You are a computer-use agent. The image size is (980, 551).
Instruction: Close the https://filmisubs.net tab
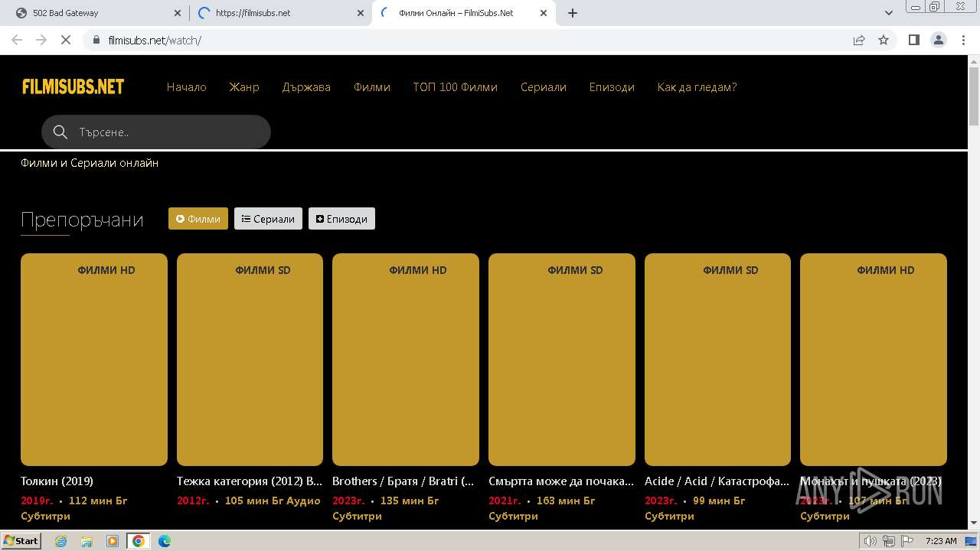pyautogui.click(x=360, y=13)
